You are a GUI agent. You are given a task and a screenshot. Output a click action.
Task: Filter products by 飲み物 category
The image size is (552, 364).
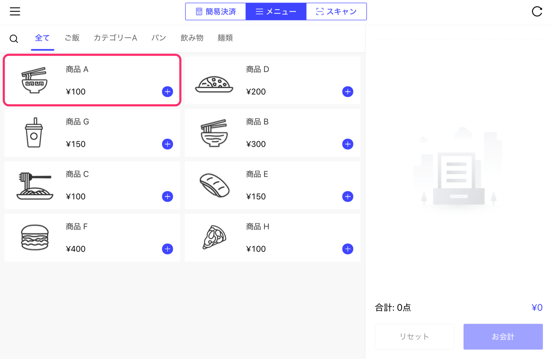[192, 38]
